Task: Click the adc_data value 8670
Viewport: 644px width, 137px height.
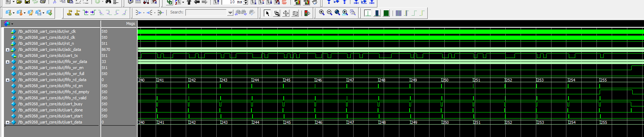Action: point(106,49)
